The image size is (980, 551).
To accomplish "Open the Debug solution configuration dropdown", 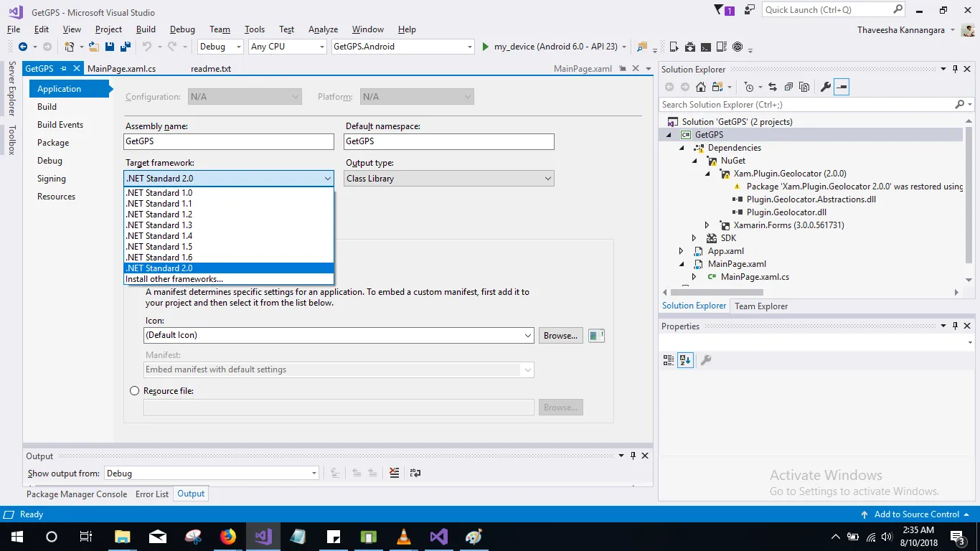I will tap(221, 47).
